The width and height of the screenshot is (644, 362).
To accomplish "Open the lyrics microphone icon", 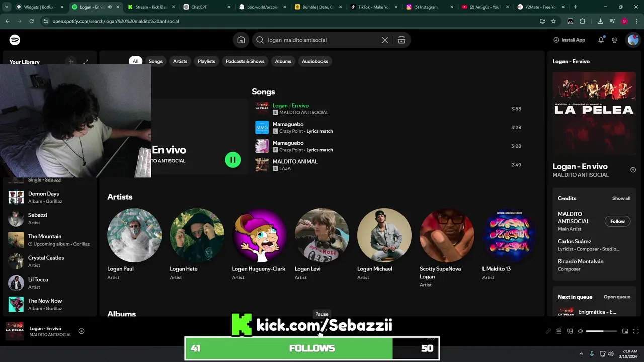I will coord(548,331).
